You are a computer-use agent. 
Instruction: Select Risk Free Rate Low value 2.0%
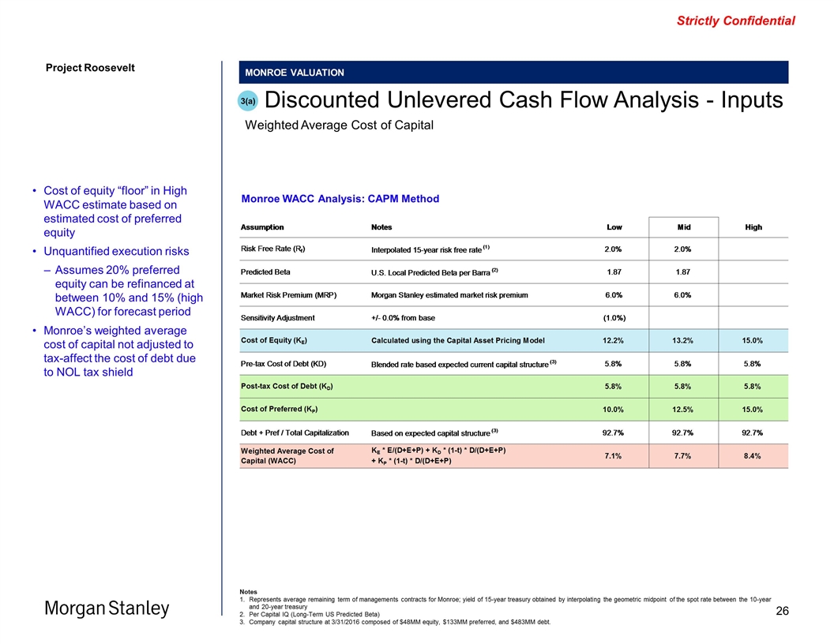coord(613,249)
